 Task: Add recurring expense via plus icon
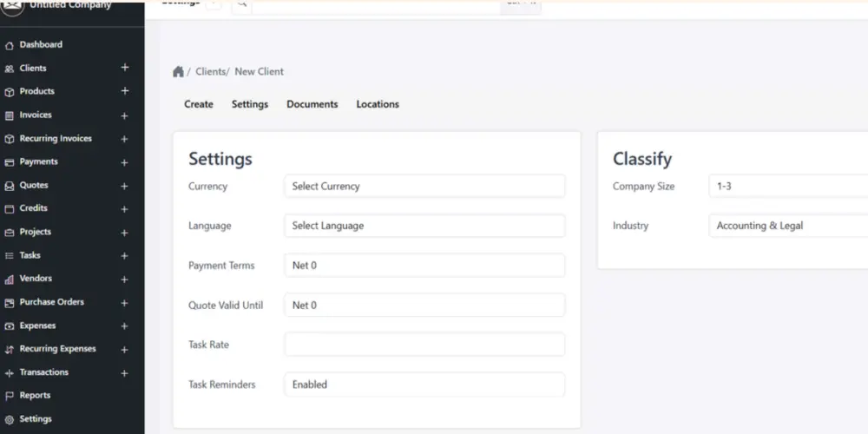[x=124, y=350]
